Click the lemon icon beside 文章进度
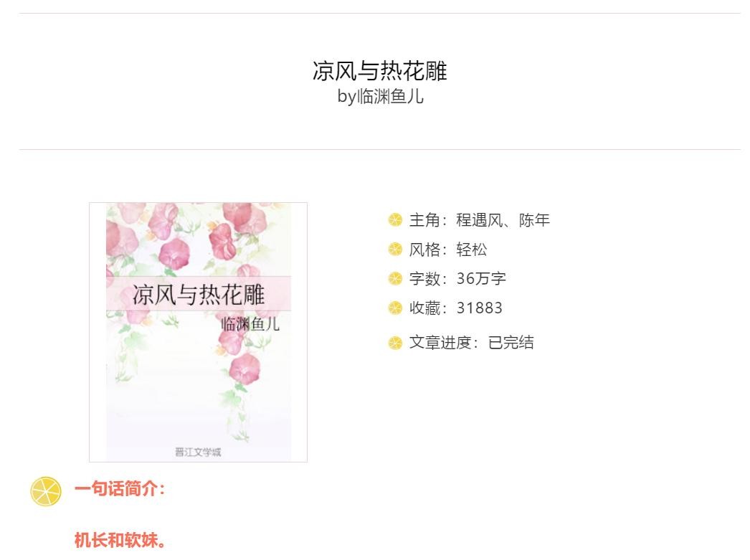 (x=395, y=343)
